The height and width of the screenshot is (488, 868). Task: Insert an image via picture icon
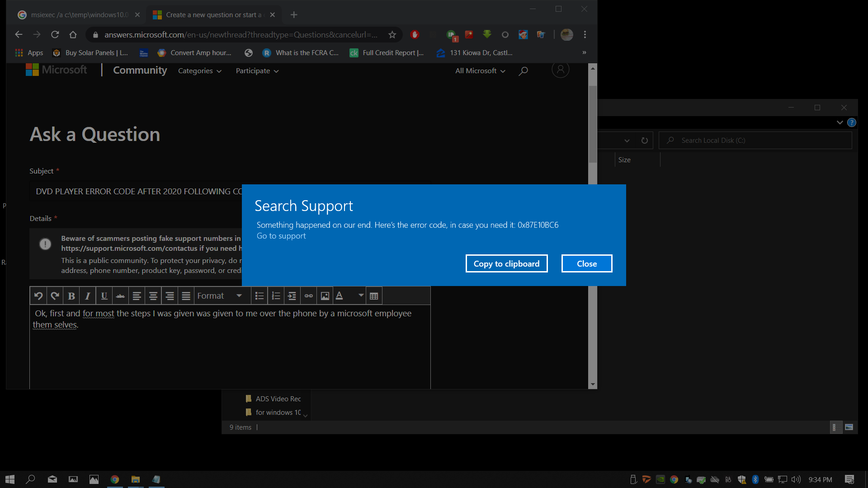pos(325,296)
